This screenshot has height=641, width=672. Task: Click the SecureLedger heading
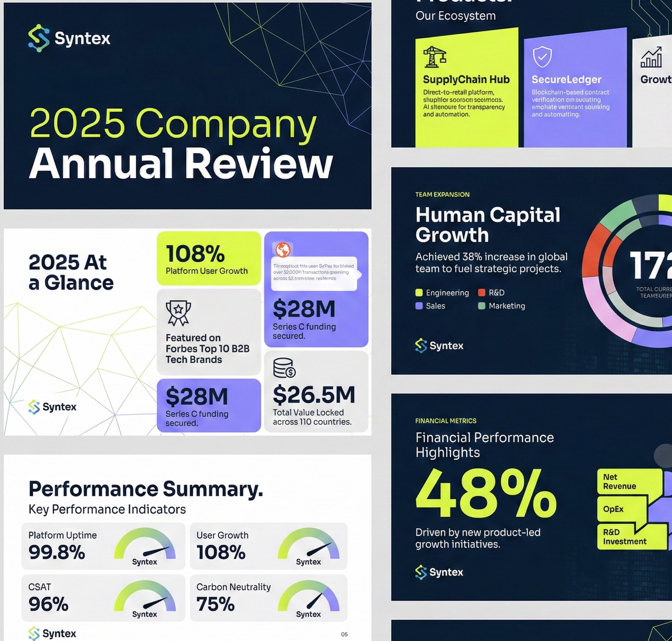pyautogui.click(x=566, y=80)
